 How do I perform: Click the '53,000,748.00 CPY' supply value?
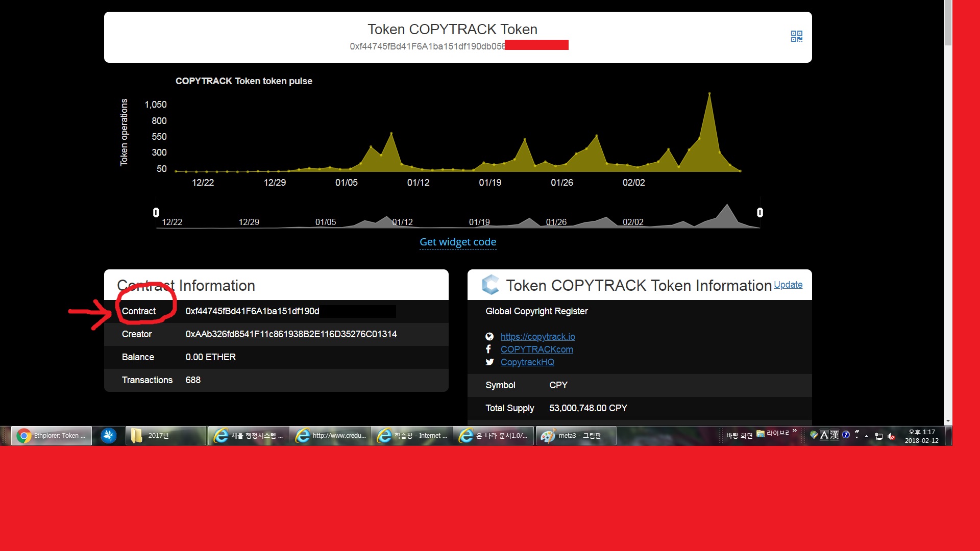click(x=588, y=408)
